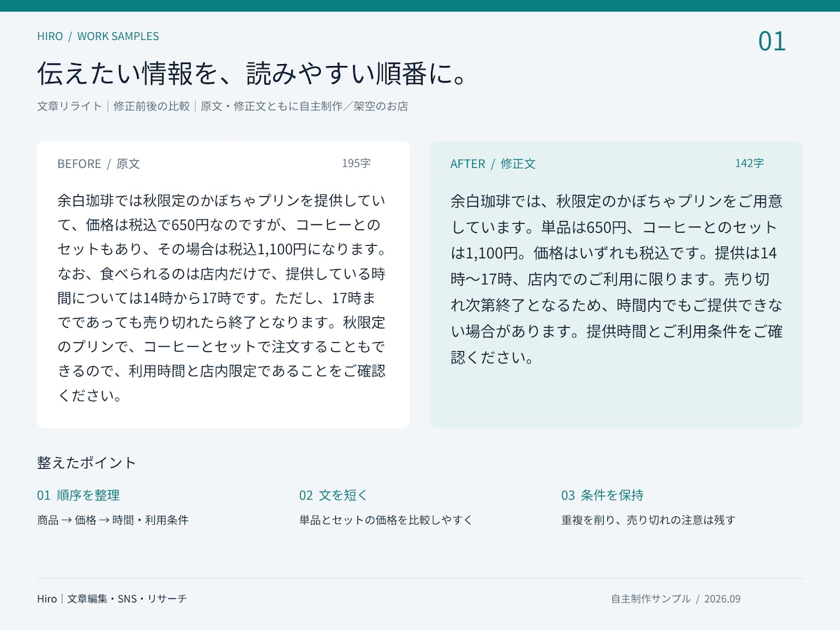Click the 'BEFORE / 原文' label
Image resolution: width=840 pixels, height=630 pixels.
98,164
